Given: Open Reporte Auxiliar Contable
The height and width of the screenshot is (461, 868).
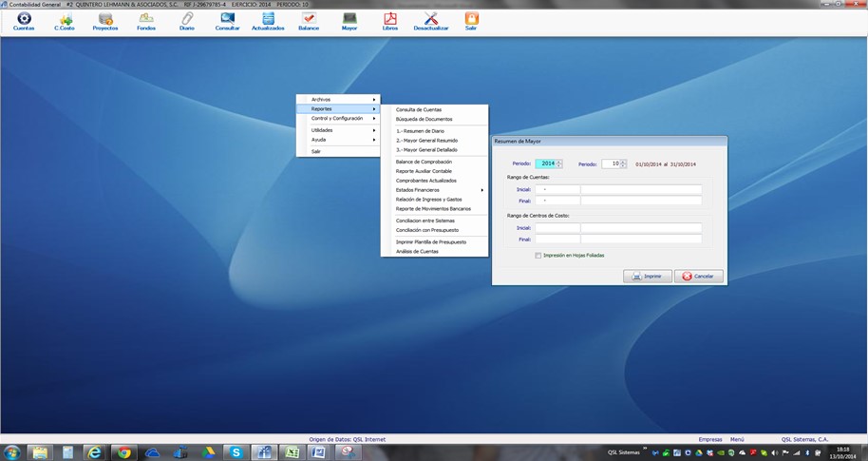Looking at the screenshot, I should click(435, 171).
